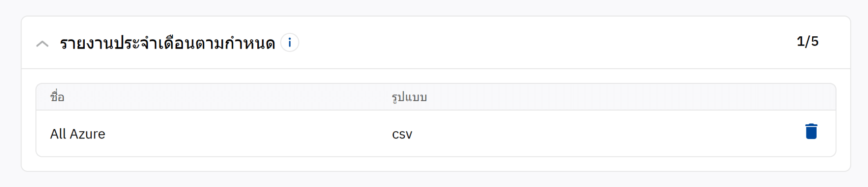Click the All Azure text
868x187 pixels.
(x=78, y=134)
